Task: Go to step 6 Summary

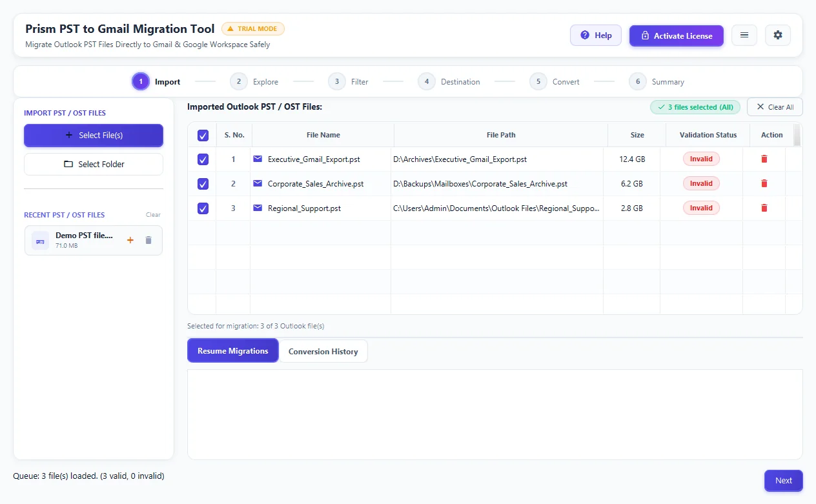Action: tap(657, 82)
